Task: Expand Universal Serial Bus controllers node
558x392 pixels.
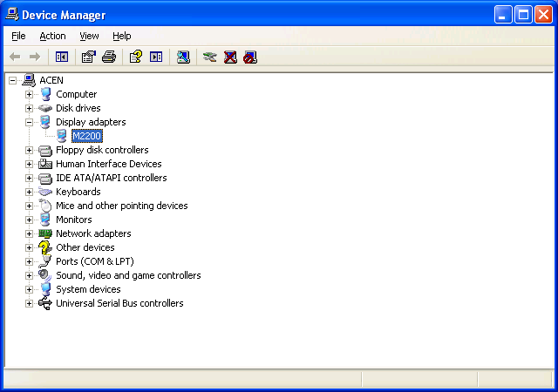Action: tap(29, 303)
